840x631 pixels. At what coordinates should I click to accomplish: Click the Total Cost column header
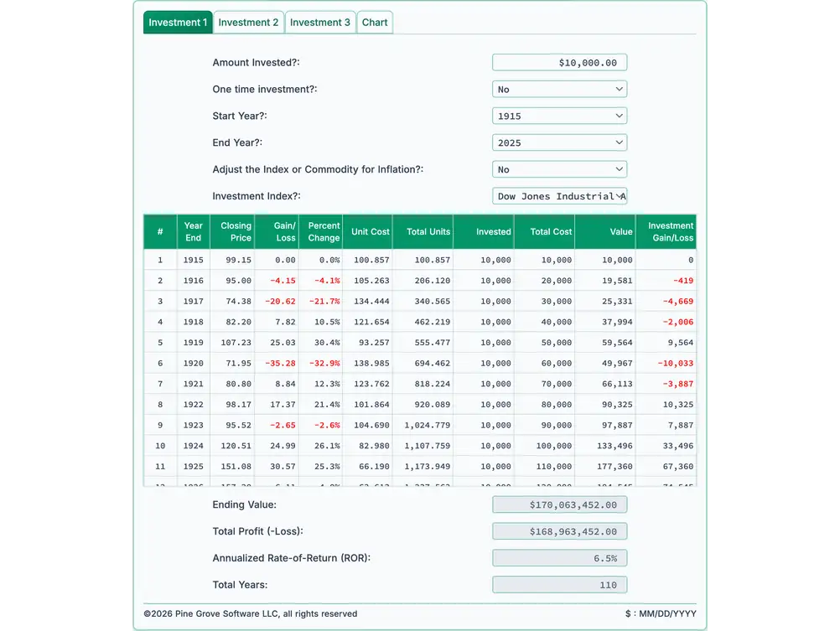tap(544, 232)
